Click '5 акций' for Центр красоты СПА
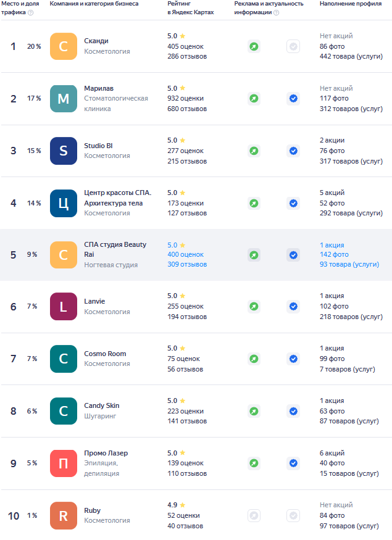392x540 pixels. (332, 193)
